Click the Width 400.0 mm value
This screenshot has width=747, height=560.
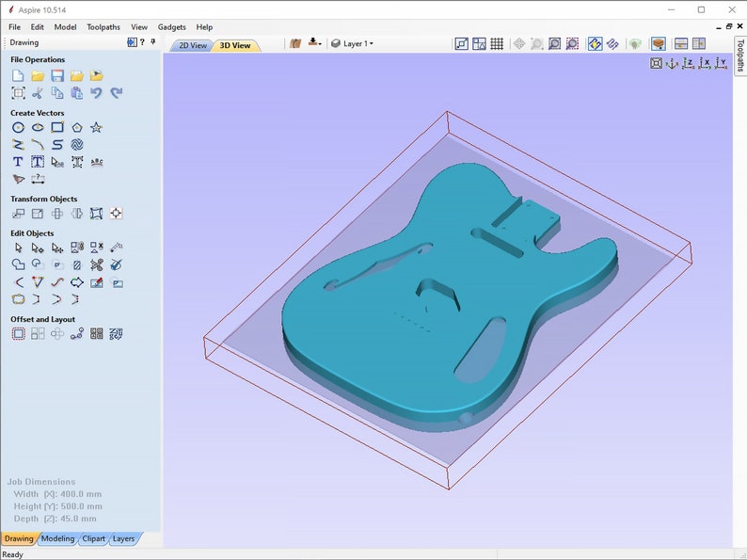click(81, 494)
